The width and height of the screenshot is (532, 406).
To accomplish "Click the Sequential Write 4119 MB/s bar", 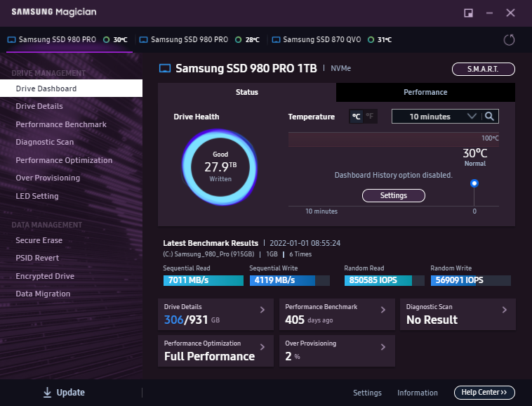I will click(289, 280).
